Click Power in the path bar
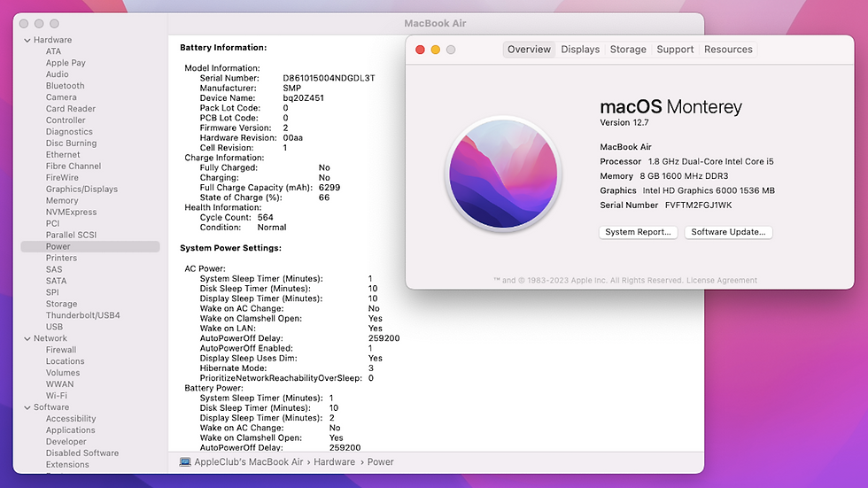The height and width of the screenshot is (488, 868). pos(380,462)
